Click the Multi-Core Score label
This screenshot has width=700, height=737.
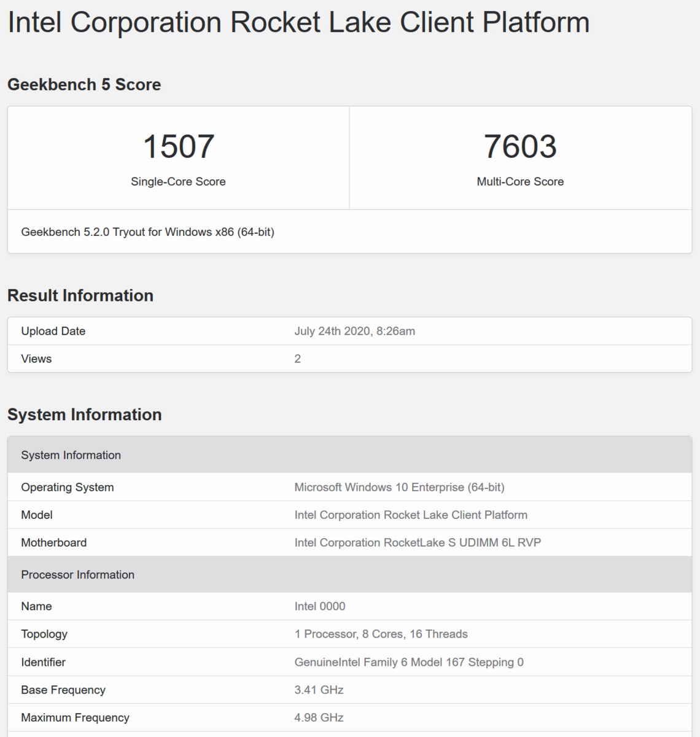pos(520,182)
